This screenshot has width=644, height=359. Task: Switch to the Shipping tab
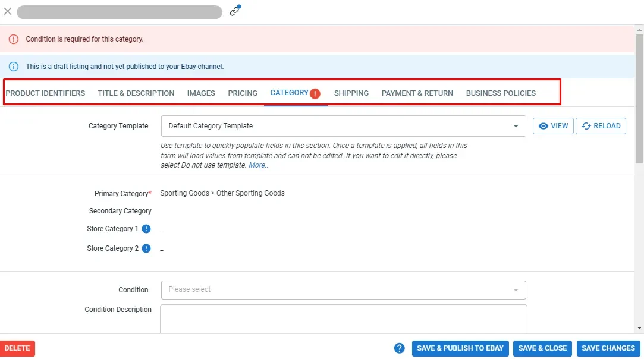[351, 93]
